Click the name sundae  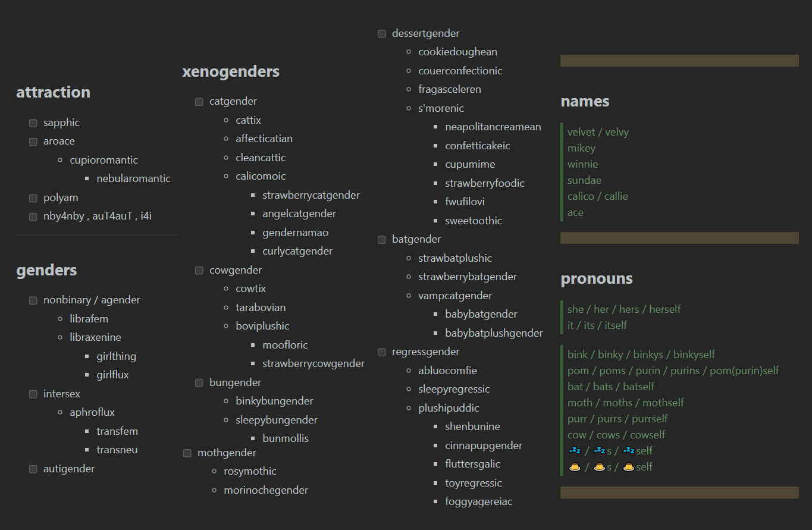tap(584, 180)
